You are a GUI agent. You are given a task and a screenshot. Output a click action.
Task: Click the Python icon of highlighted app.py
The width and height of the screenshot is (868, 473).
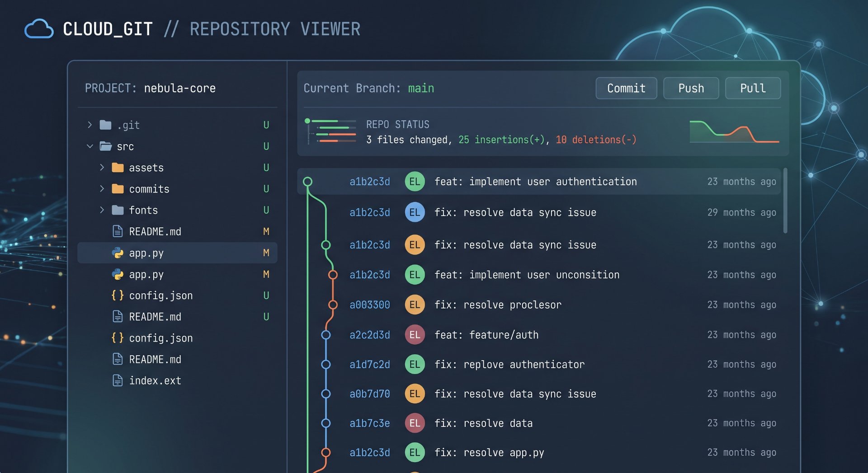[118, 253]
